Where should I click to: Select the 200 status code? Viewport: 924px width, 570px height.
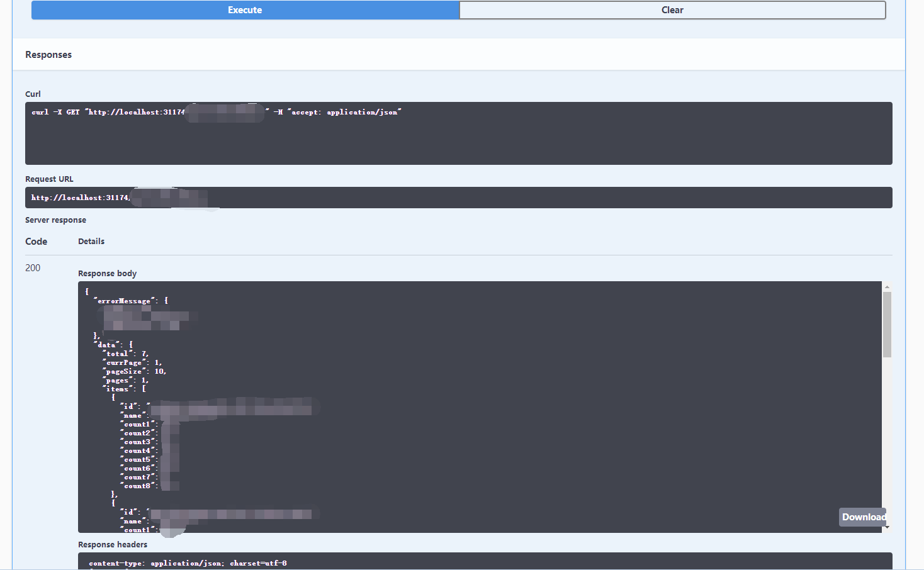pyautogui.click(x=33, y=268)
